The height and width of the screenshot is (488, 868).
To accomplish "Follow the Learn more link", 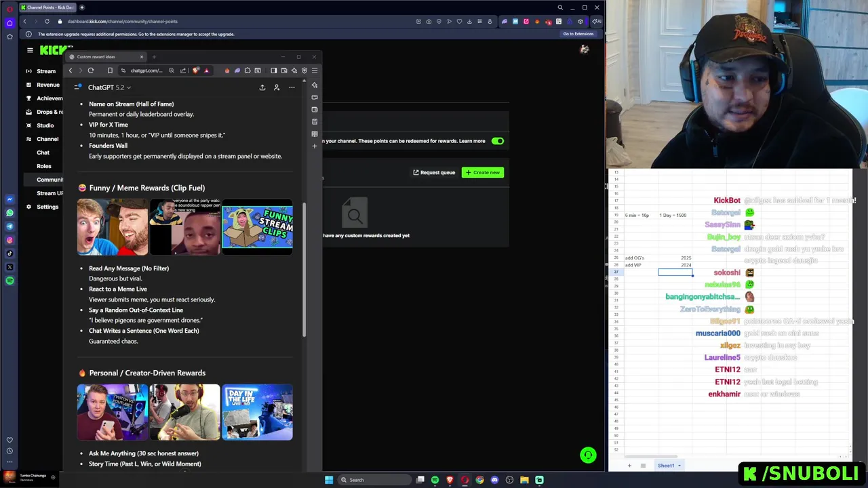I will 472,141.
